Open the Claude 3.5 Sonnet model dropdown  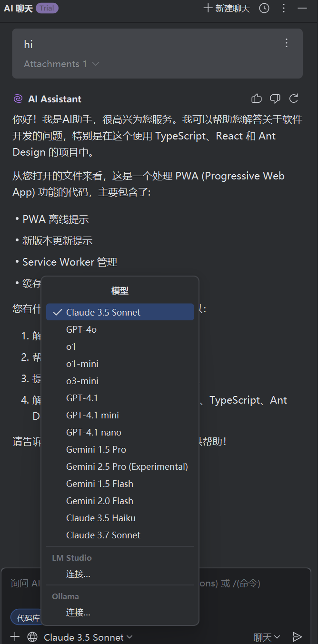point(88,637)
